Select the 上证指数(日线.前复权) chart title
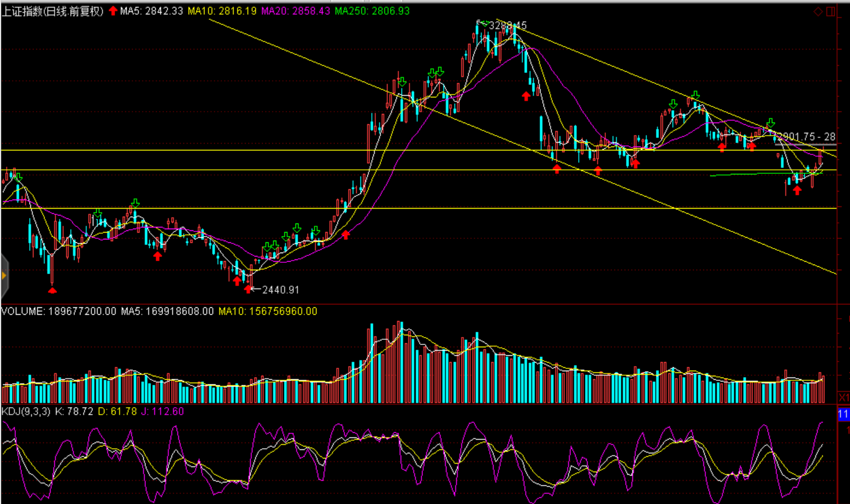Viewport: 850px width, 504px height. (x=53, y=11)
